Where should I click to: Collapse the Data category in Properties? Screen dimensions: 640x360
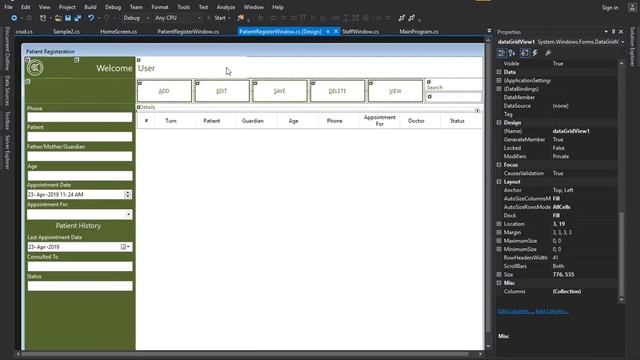point(499,72)
